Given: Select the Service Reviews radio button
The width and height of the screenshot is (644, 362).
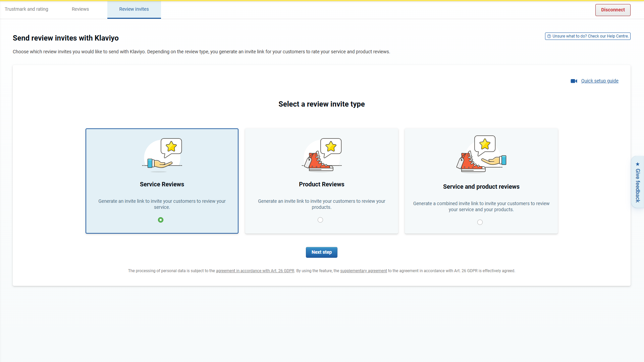Looking at the screenshot, I should pos(161,220).
